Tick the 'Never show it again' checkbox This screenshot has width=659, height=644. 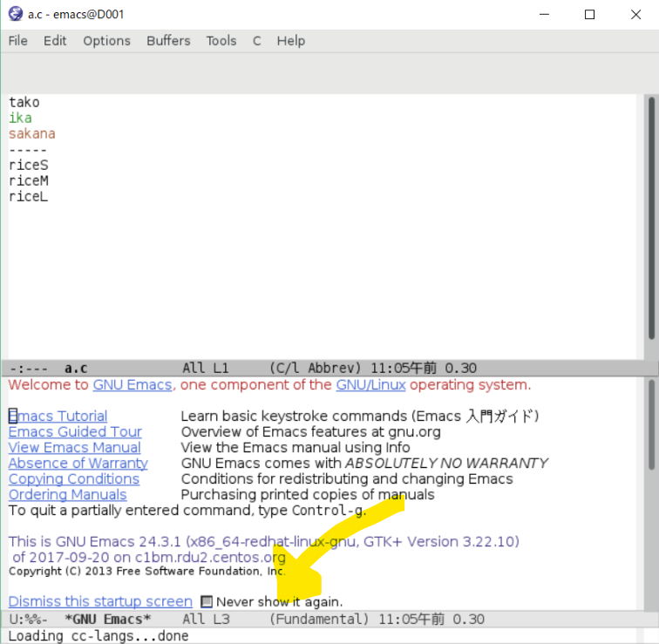click(x=207, y=601)
